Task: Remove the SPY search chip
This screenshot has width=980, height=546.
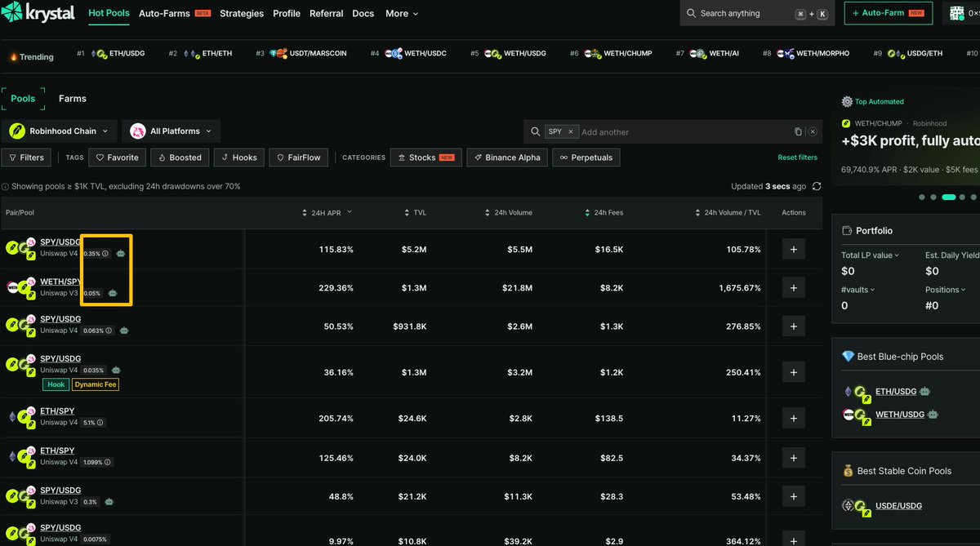Action: (x=571, y=131)
